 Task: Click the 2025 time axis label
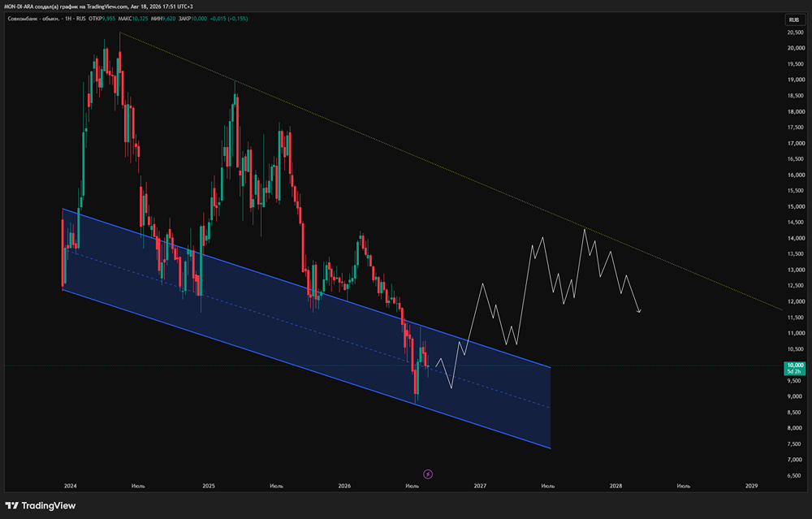coord(209,486)
